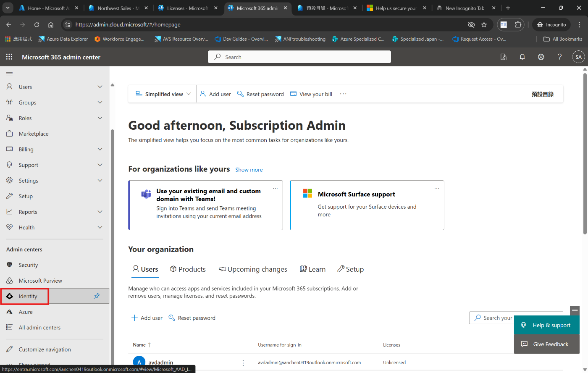Expand the Settings navigation section
The image size is (588, 373).
point(100,180)
